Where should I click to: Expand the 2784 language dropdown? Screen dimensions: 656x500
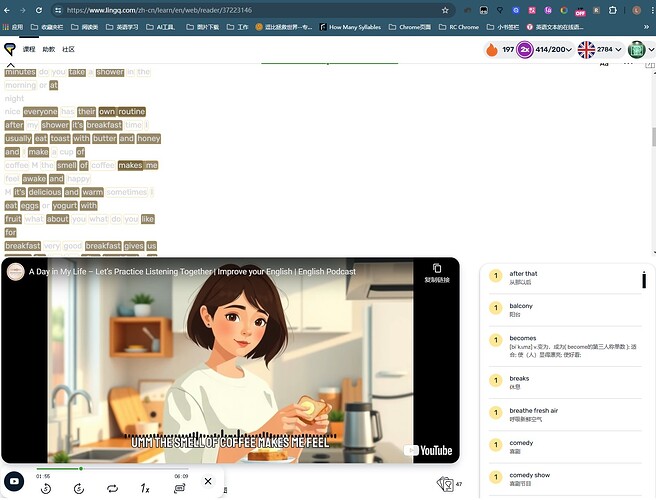click(618, 50)
